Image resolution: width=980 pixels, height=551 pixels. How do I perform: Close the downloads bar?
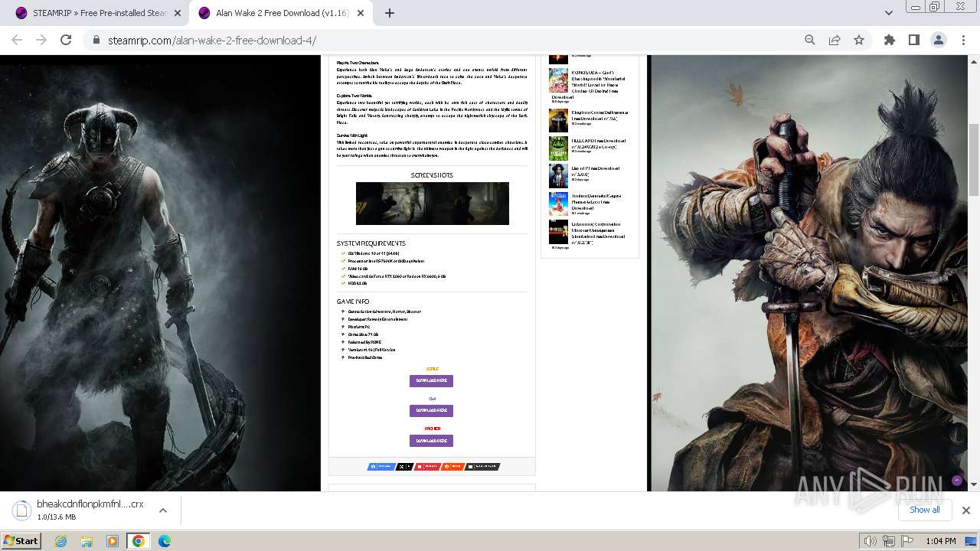pos(965,510)
